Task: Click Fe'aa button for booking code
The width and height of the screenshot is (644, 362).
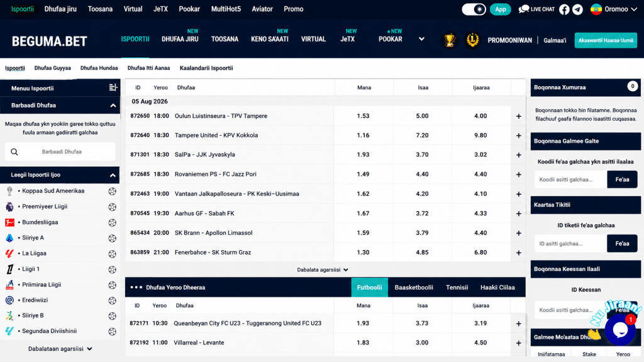Action: [x=622, y=179]
